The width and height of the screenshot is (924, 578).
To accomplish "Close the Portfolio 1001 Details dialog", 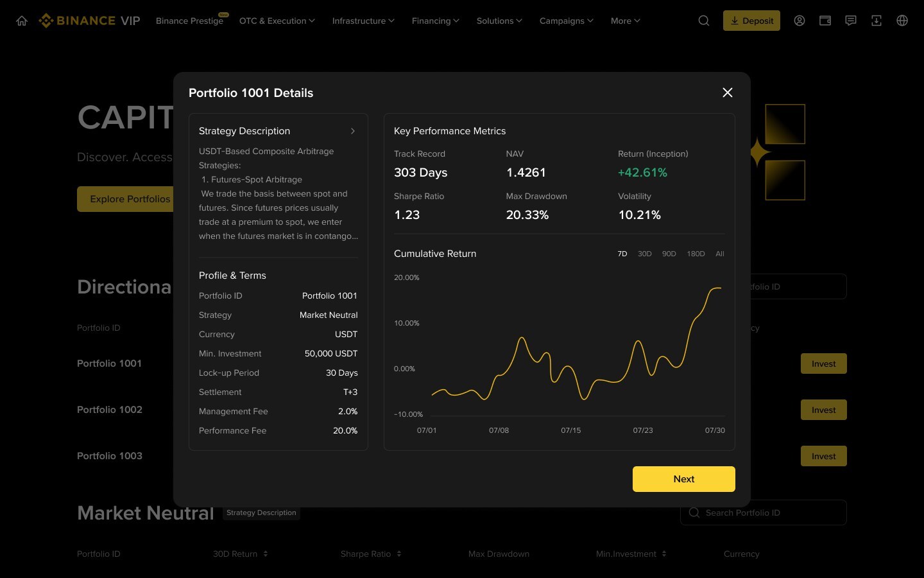I will tap(728, 92).
